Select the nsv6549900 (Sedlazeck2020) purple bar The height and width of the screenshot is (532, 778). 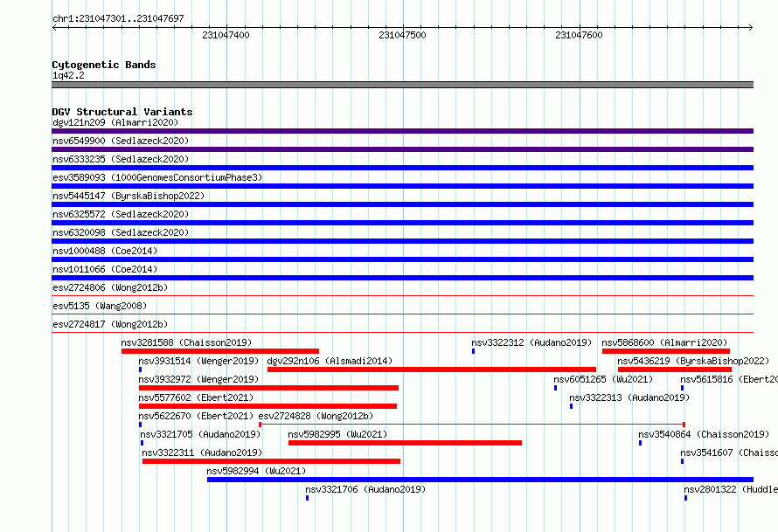[x=402, y=149]
